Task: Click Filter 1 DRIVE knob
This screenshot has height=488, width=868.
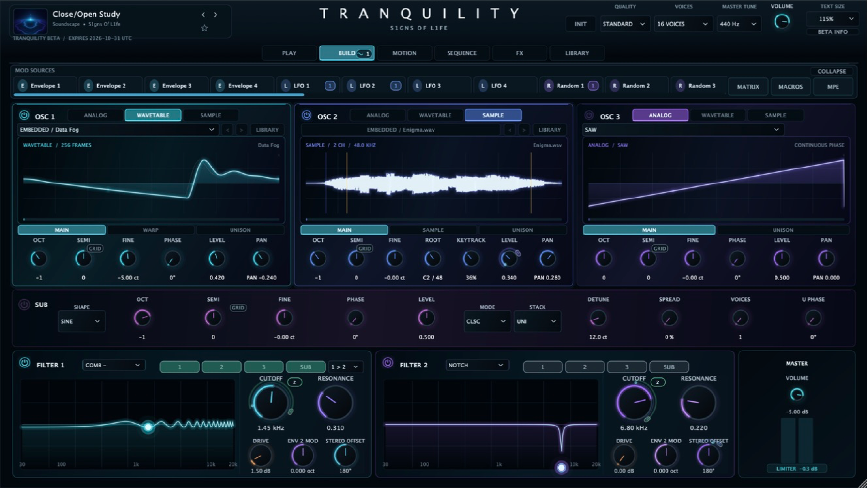Action: (x=260, y=456)
